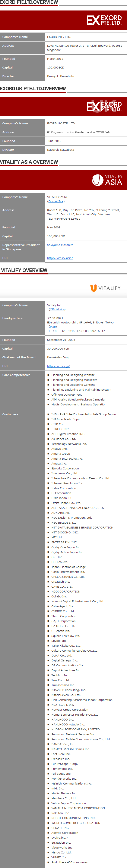Screen dimensions: 127x868
Task: Visit http://vitalify.asia/ URL link
Action: 60,258
